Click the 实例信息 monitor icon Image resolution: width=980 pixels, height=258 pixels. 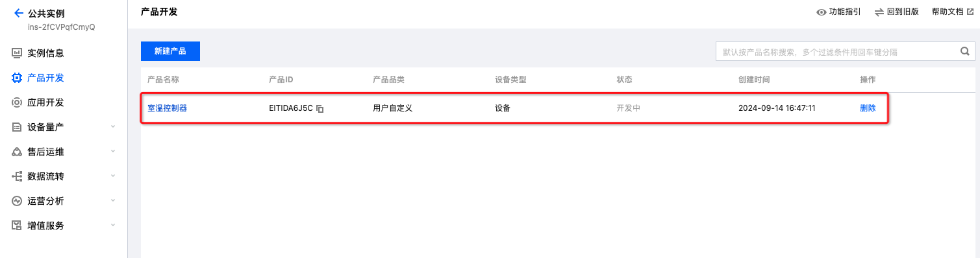[17, 53]
